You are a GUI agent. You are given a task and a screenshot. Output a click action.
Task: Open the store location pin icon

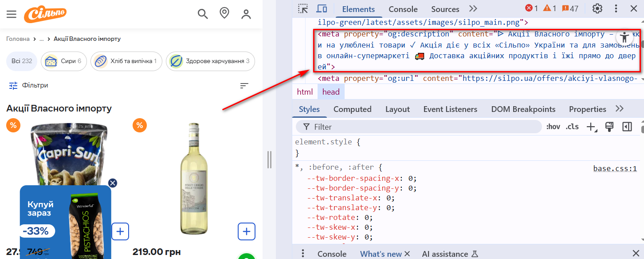tap(224, 14)
